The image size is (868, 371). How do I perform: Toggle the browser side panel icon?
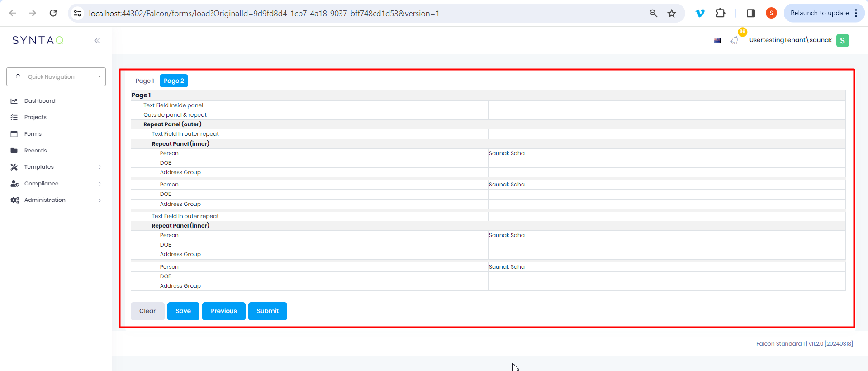tap(751, 13)
